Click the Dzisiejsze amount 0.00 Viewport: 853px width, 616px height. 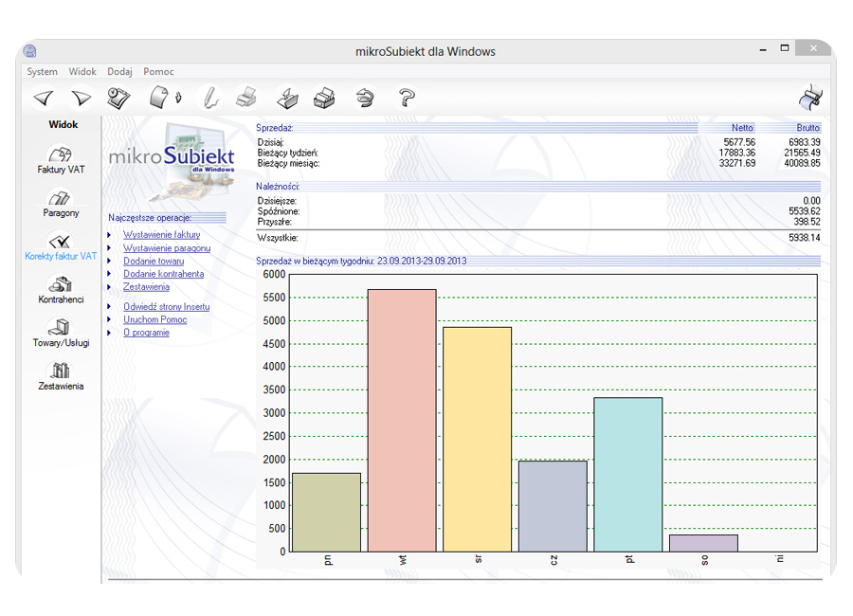coord(811,201)
